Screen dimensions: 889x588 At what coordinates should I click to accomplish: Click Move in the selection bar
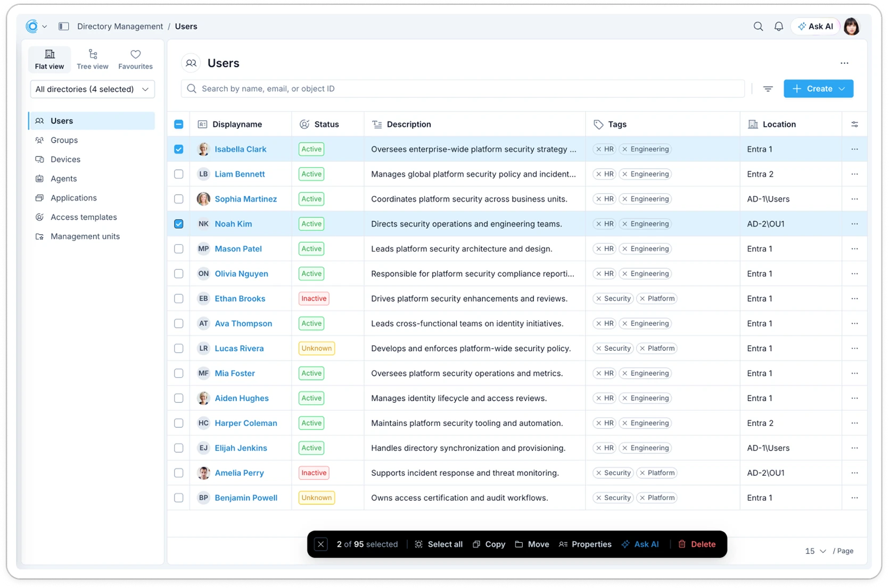tap(532, 544)
